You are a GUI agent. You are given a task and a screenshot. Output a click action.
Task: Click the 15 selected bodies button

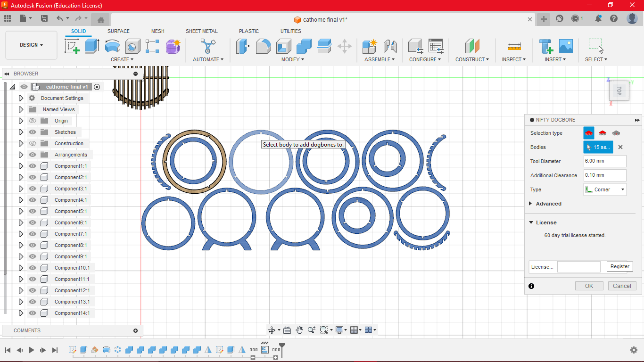point(598,147)
